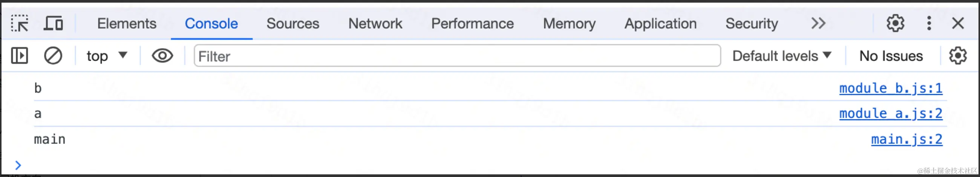Show more tabs with double chevron
Image resolution: width=980 pixels, height=177 pixels.
[x=818, y=24]
